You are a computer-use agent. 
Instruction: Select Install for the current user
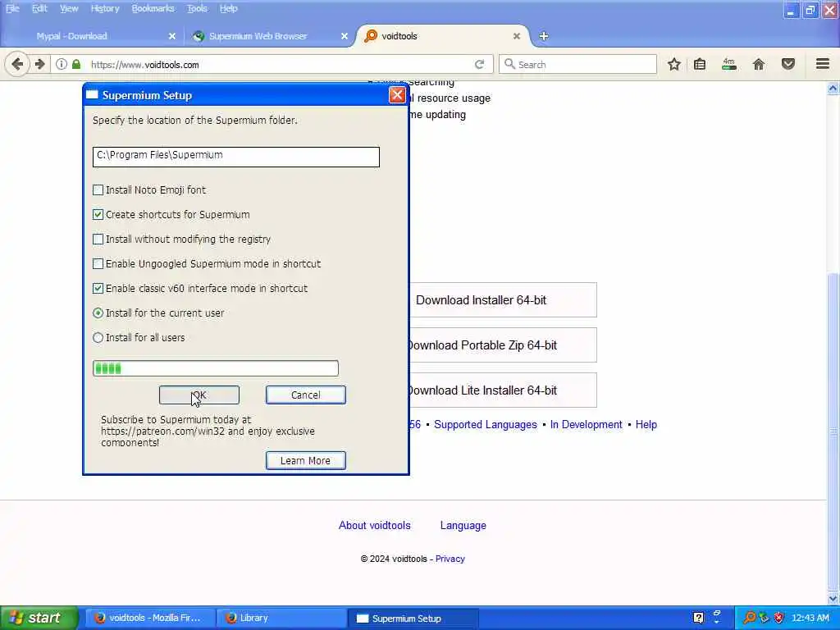(98, 313)
